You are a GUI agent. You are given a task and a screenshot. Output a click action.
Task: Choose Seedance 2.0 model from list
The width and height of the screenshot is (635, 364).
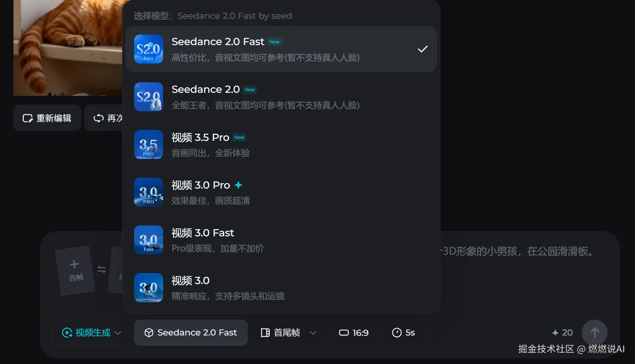281,97
